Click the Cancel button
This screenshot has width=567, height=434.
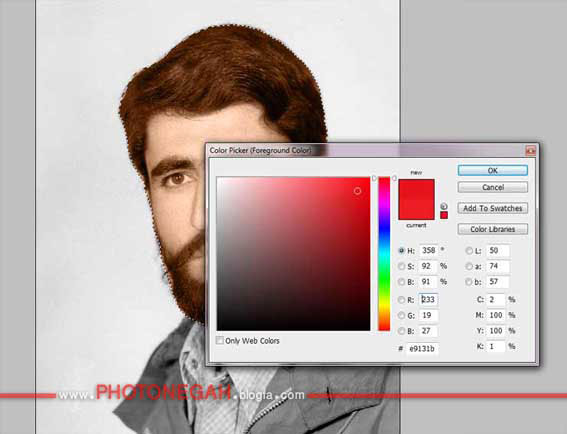(493, 187)
